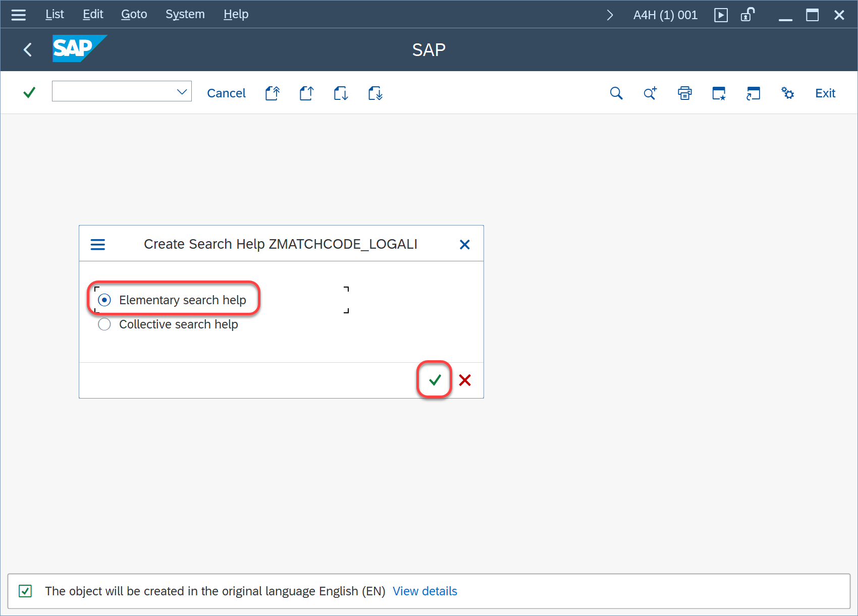Expand the command field dropdown arrow
Viewport: 858px width, 616px height.
[182, 92]
